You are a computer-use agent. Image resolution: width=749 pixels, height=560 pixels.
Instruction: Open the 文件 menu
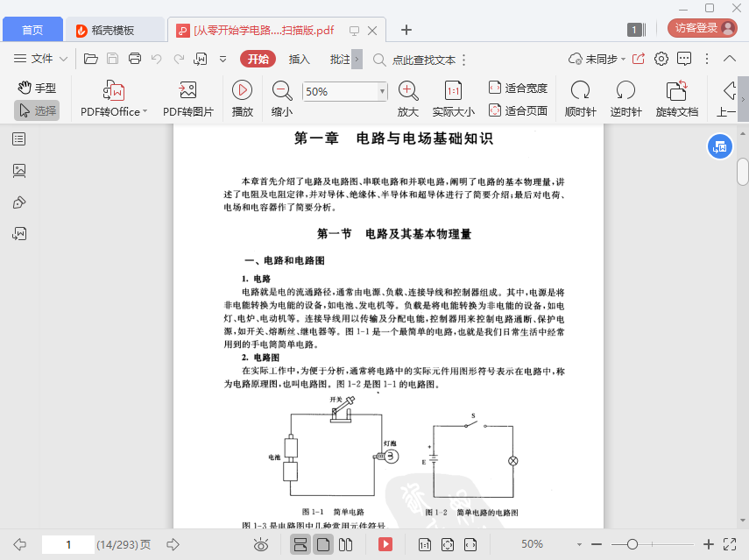coord(40,59)
